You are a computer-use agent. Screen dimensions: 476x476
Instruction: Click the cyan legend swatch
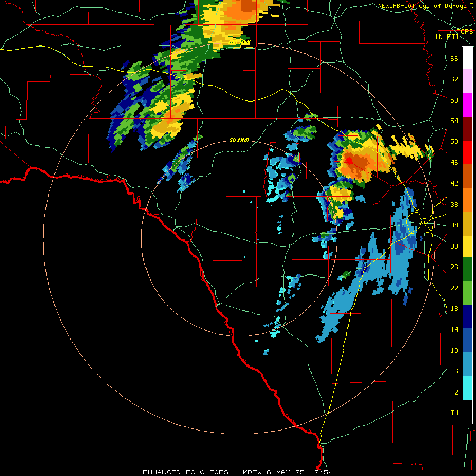(x=467, y=388)
